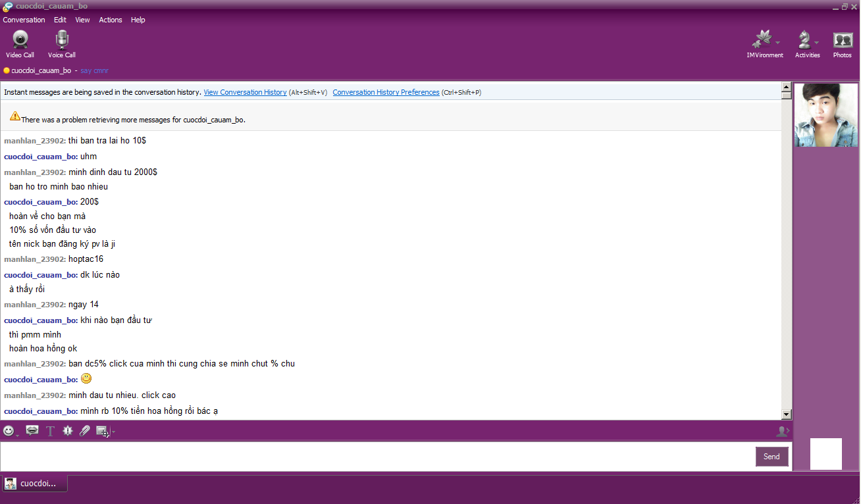This screenshot has height=504, width=861.
Task: Open the Help menu
Action: coord(138,20)
